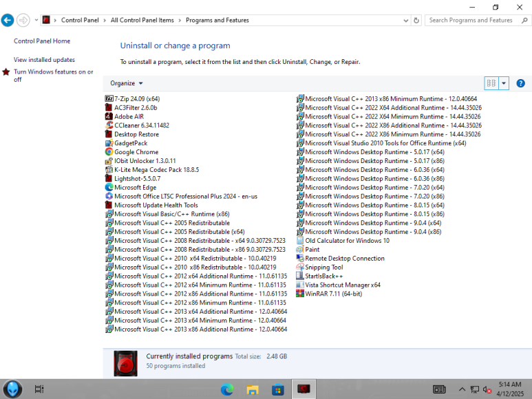Click the Control Panel breadcrumb
This screenshot has width=532, height=399.
[80, 21]
